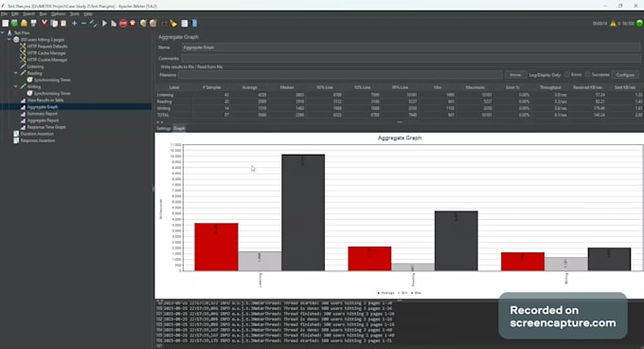
Task: Open a test plan with folder icon
Action: coord(25,24)
